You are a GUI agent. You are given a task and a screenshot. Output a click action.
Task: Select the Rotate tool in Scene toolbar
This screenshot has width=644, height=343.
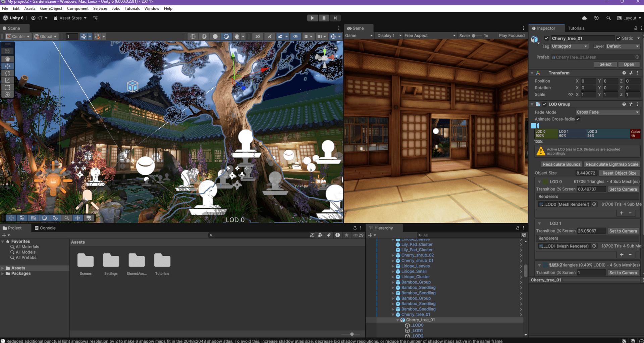(x=7, y=73)
